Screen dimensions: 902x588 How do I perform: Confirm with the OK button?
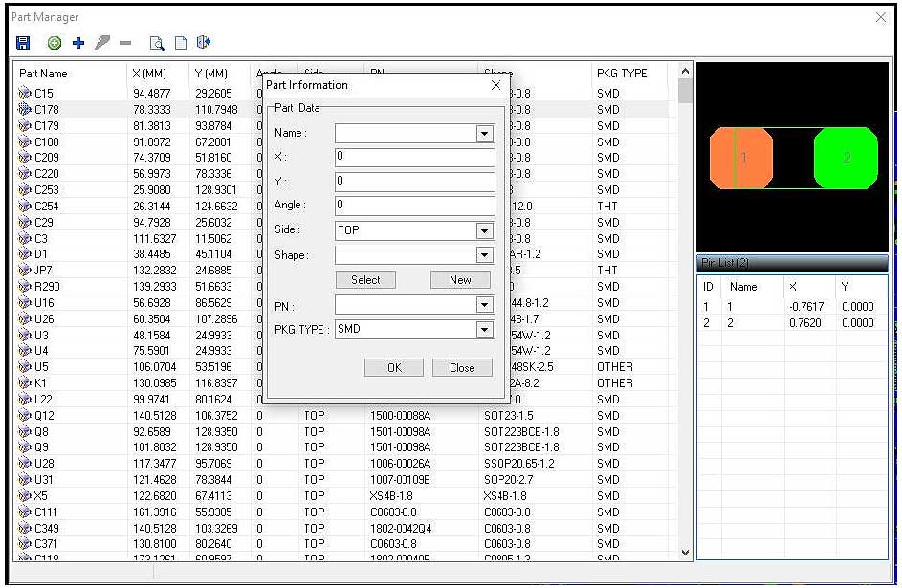(394, 368)
